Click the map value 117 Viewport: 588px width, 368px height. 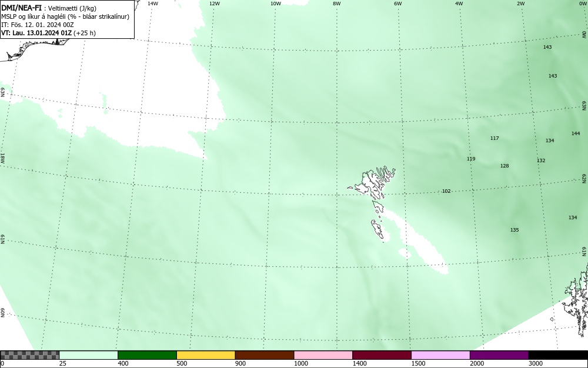pyautogui.click(x=495, y=138)
